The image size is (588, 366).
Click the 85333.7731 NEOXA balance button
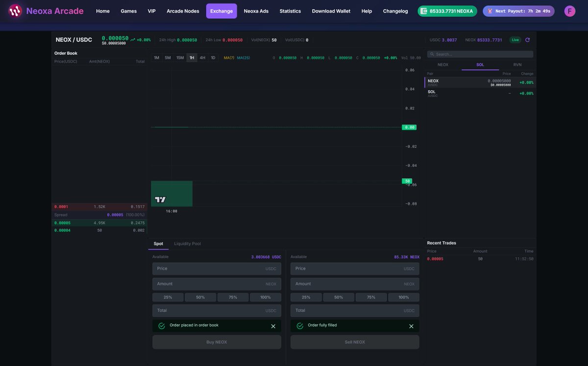click(x=447, y=11)
